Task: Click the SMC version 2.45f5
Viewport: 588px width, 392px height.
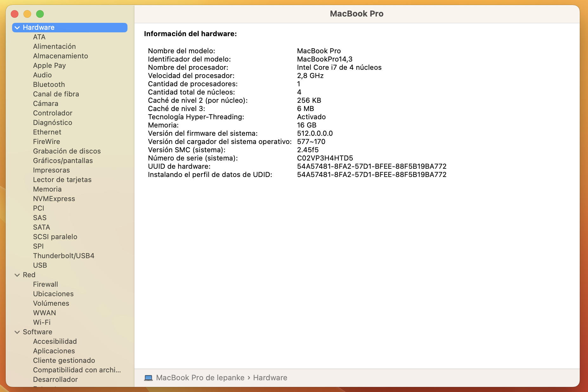Action: tap(308, 150)
